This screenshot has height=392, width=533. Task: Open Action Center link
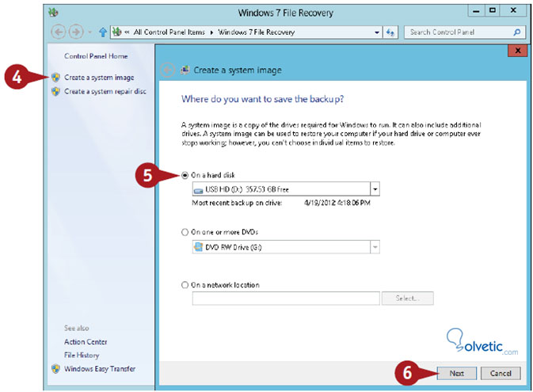tap(86, 341)
